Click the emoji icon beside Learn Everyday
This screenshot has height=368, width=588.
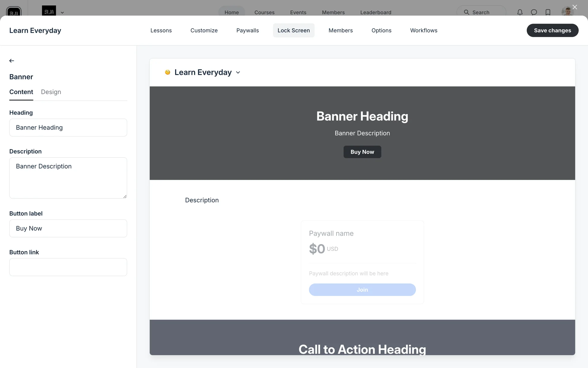[168, 72]
